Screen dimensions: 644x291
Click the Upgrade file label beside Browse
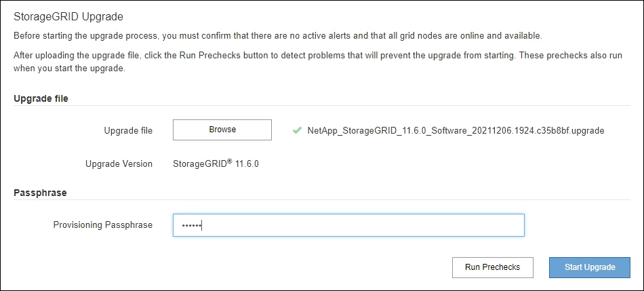tap(128, 130)
